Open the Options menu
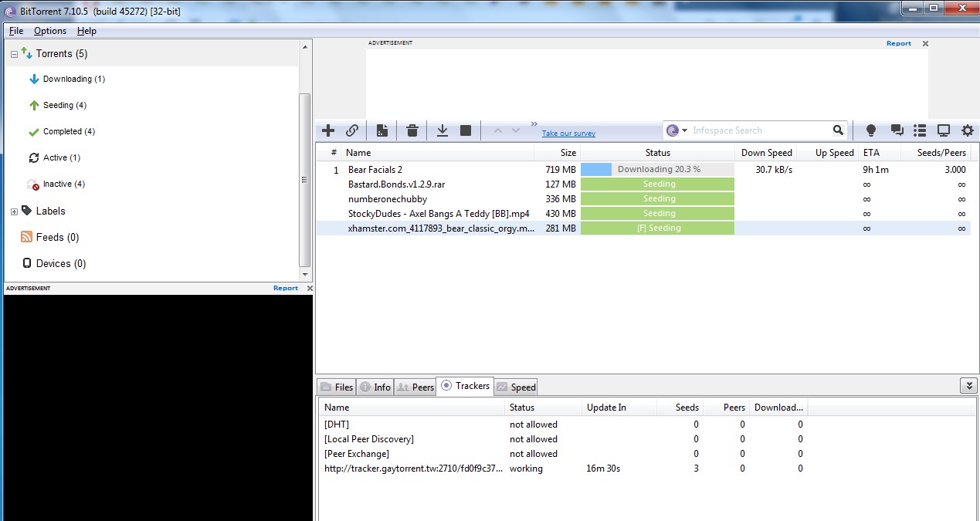Image resolution: width=980 pixels, height=521 pixels. tap(49, 31)
